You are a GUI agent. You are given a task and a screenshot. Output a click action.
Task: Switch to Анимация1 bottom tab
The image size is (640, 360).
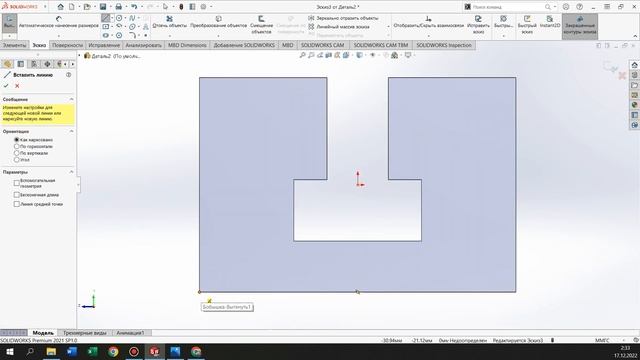(130, 333)
